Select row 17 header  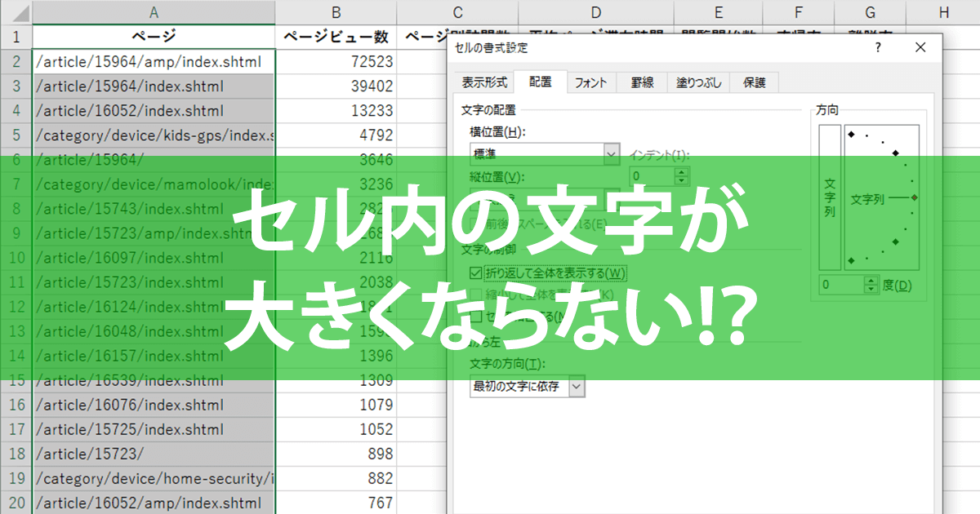16,429
